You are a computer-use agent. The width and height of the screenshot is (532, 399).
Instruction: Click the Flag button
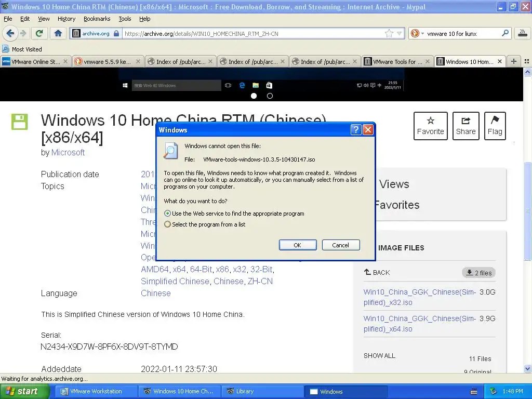tap(495, 126)
